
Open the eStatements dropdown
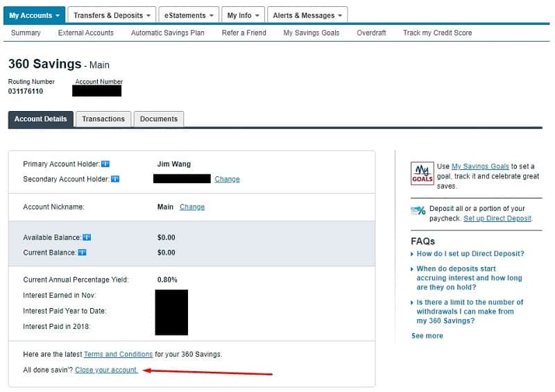tap(188, 15)
